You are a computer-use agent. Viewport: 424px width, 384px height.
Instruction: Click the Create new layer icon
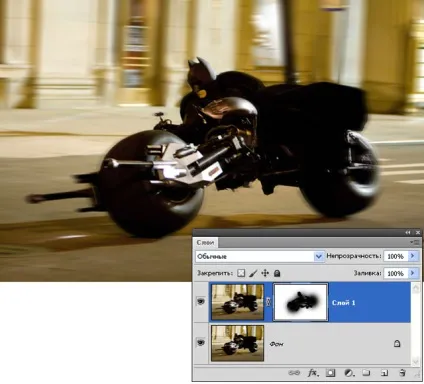point(384,373)
